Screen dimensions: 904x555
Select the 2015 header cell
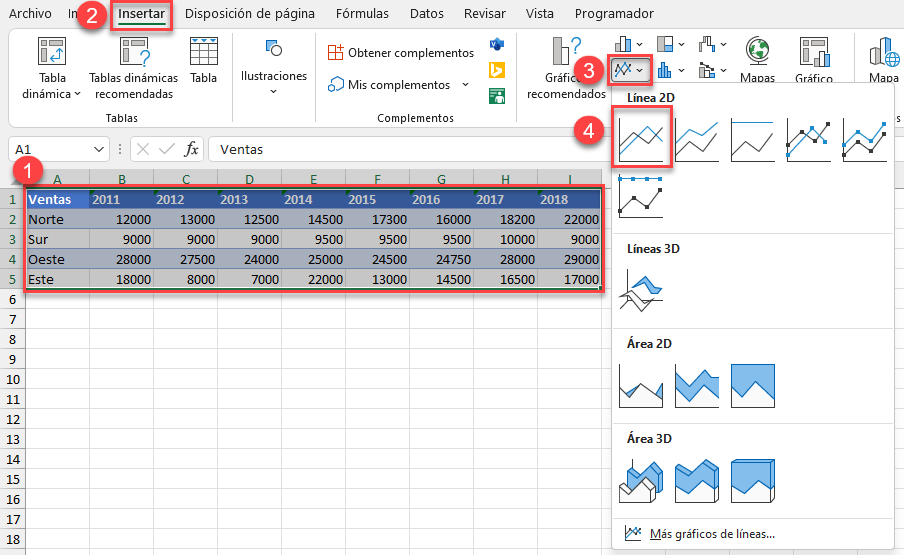click(x=378, y=199)
